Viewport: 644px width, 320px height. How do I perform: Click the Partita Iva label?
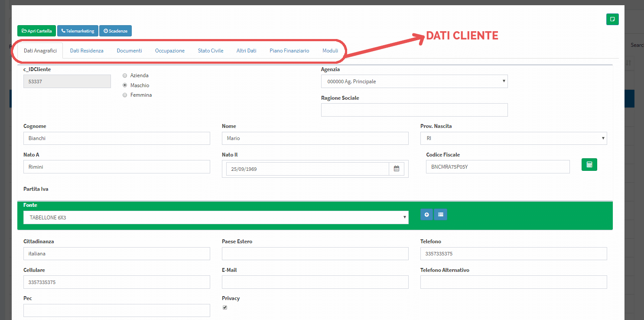coord(36,189)
